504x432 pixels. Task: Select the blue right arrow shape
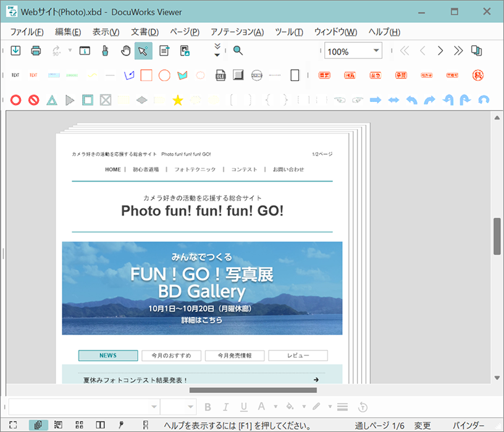[376, 100]
